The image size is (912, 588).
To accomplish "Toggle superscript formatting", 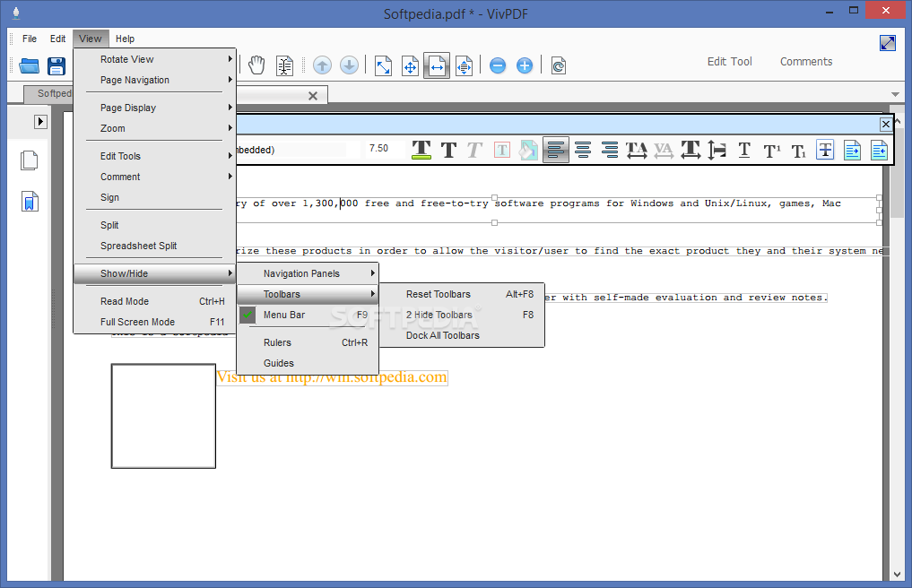I will pyautogui.click(x=772, y=151).
